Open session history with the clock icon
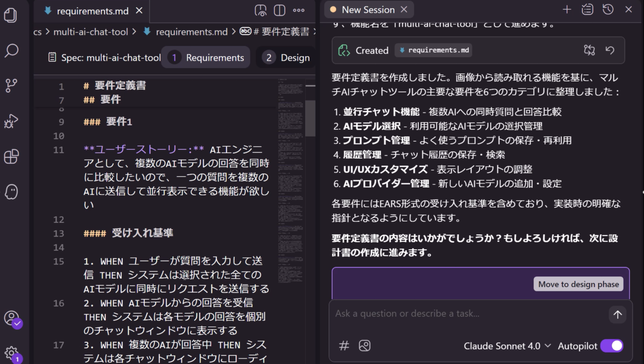The height and width of the screenshot is (364, 644). (608, 9)
